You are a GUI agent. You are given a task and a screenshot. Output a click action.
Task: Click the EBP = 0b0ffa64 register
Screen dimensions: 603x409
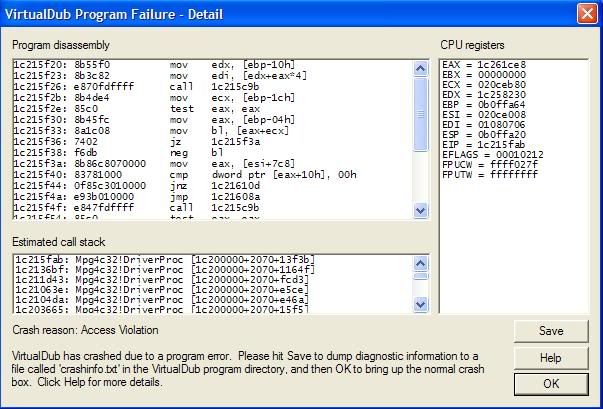coord(484,105)
